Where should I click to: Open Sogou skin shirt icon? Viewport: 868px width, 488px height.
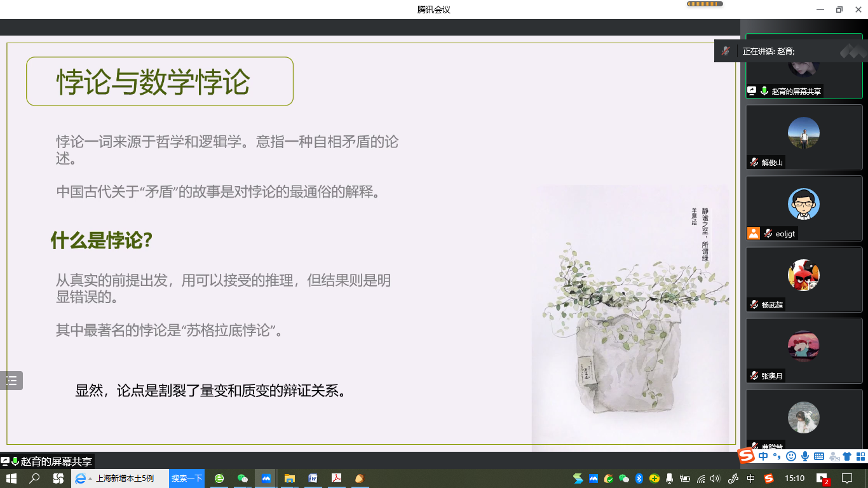pos(847,456)
